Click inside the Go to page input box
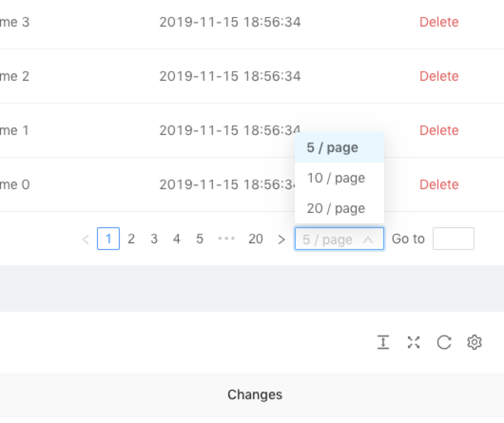 pyautogui.click(x=454, y=239)
